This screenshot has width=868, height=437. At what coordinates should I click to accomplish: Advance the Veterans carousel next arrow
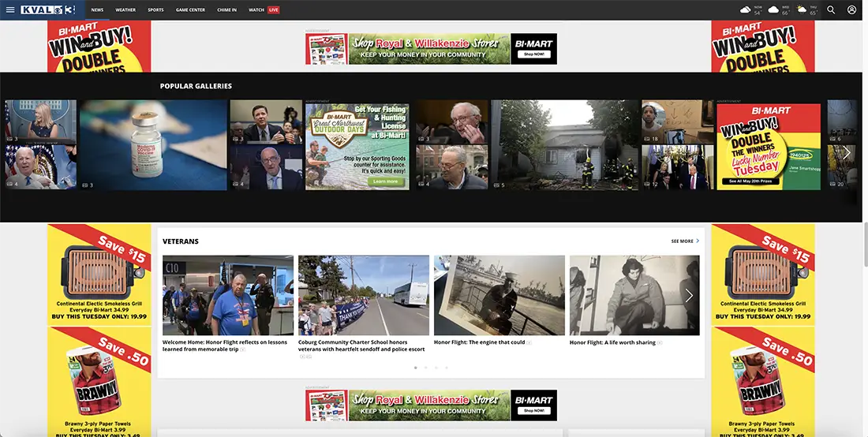(689, 295)
